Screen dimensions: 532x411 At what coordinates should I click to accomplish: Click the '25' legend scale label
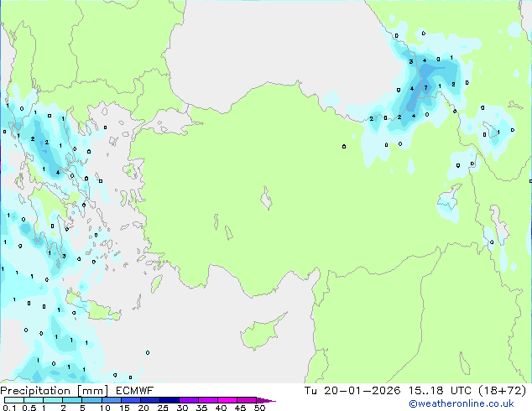tap(163, 408)
